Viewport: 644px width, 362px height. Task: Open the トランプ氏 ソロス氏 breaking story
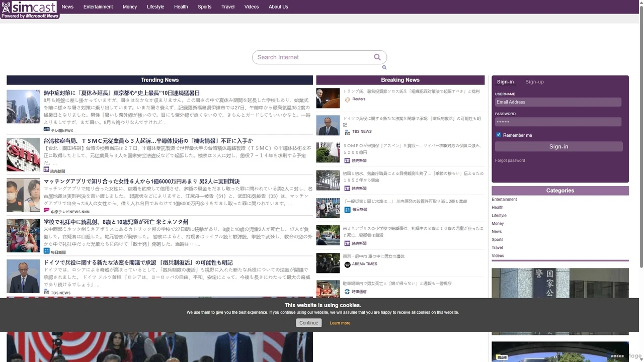coord(411,92)
